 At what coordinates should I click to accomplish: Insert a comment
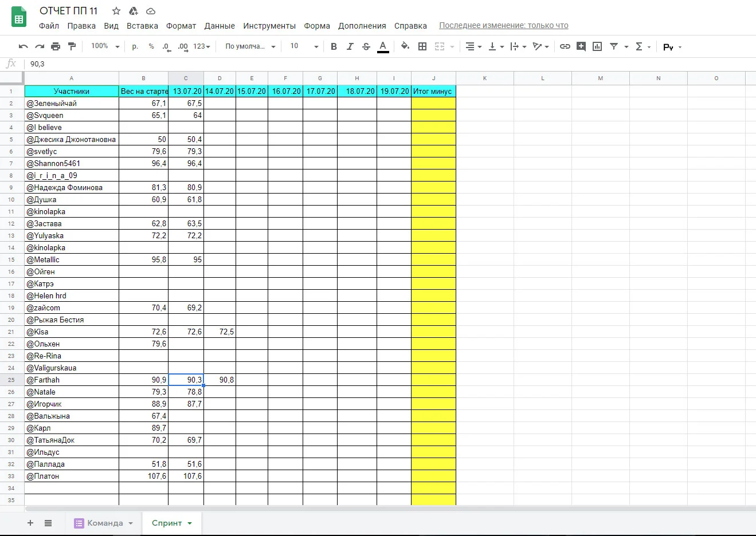(581, 46)
